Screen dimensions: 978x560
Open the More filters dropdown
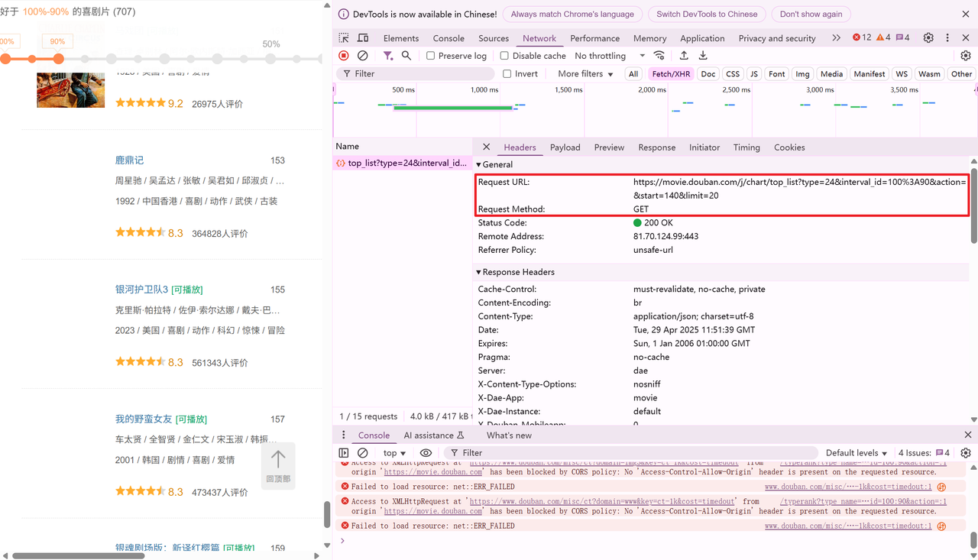(585, 74)
